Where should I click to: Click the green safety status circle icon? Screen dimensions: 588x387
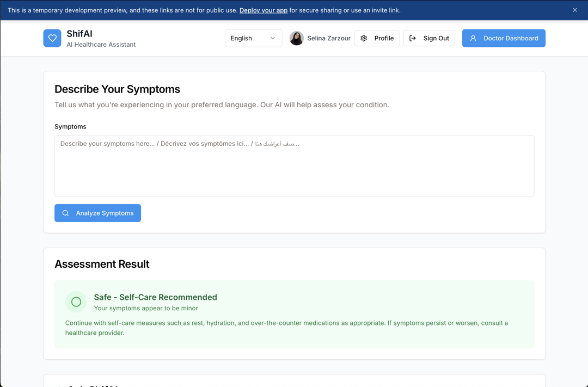(76, 302)
